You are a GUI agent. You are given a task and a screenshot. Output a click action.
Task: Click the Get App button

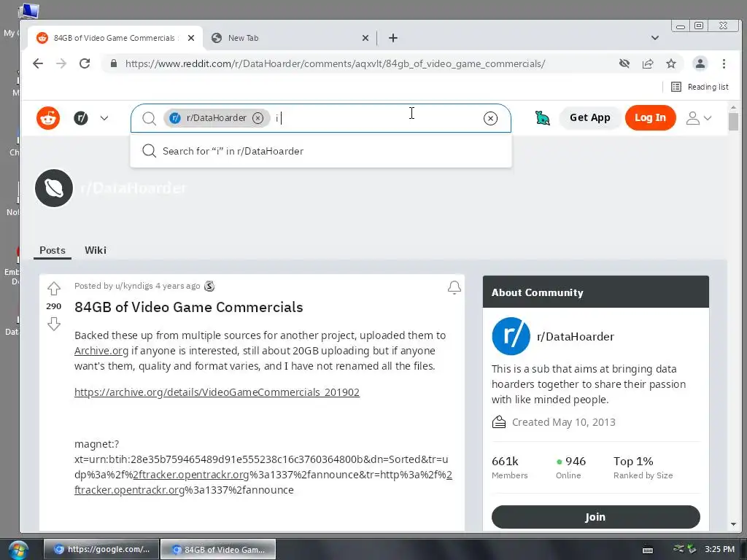point(589,117)
